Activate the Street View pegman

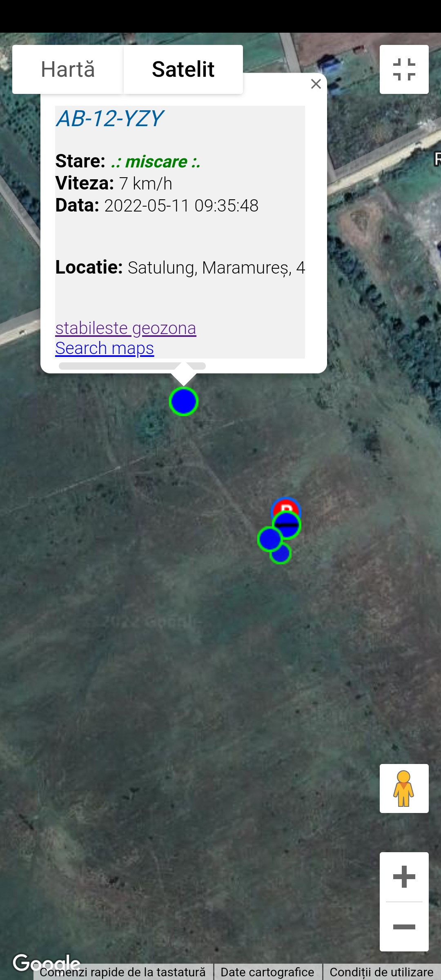404,788
